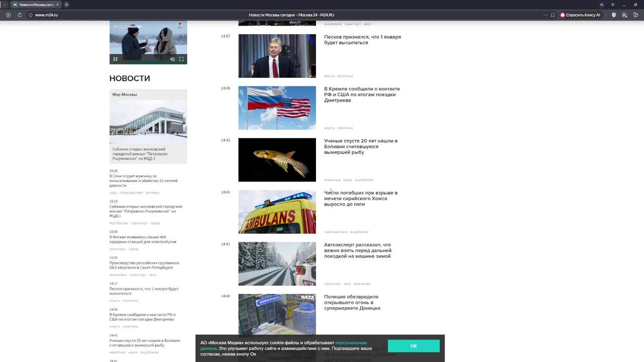Click the эксклюзив tag under Автоэксперт article
The width and height of the screenshot is (644, 362).
tap(362, 284)
